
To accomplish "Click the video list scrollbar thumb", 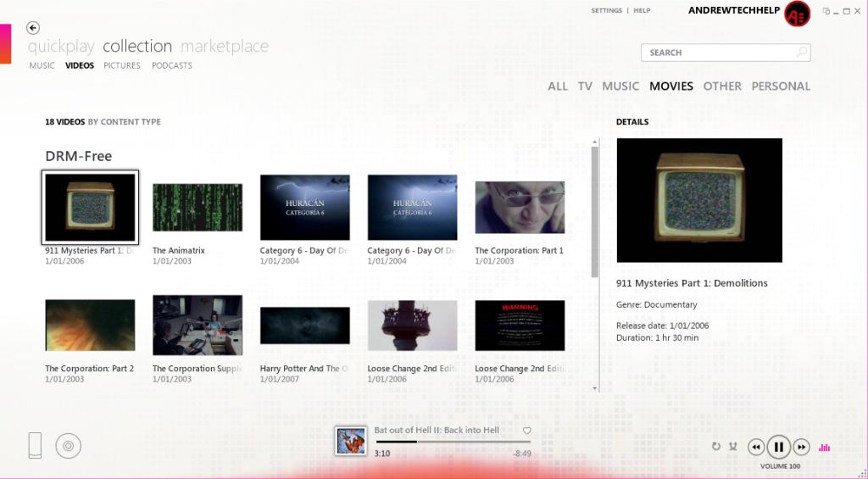I will pyautogui.click(x=595, y=212).
